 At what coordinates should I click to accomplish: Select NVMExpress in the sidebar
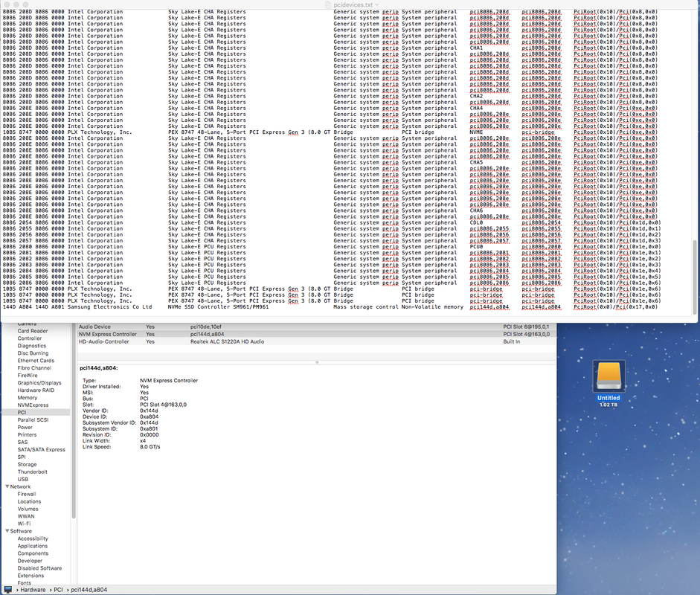[x=33, y=405]
